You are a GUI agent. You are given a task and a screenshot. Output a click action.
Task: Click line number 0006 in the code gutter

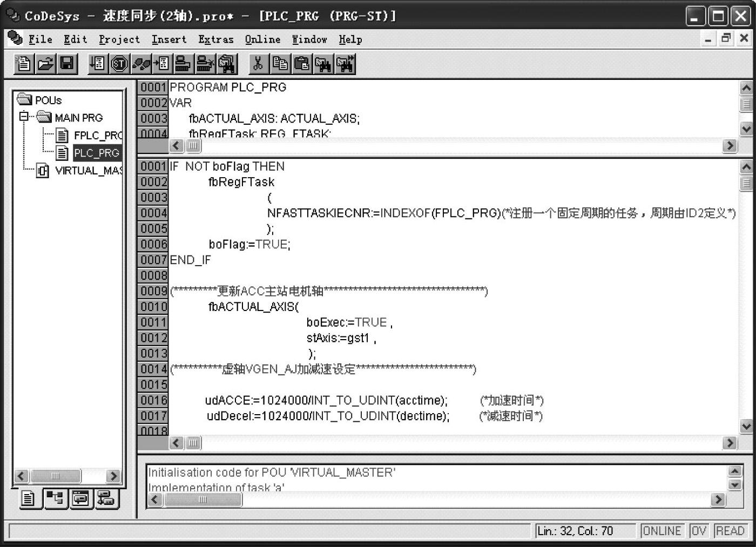(153, 244)
